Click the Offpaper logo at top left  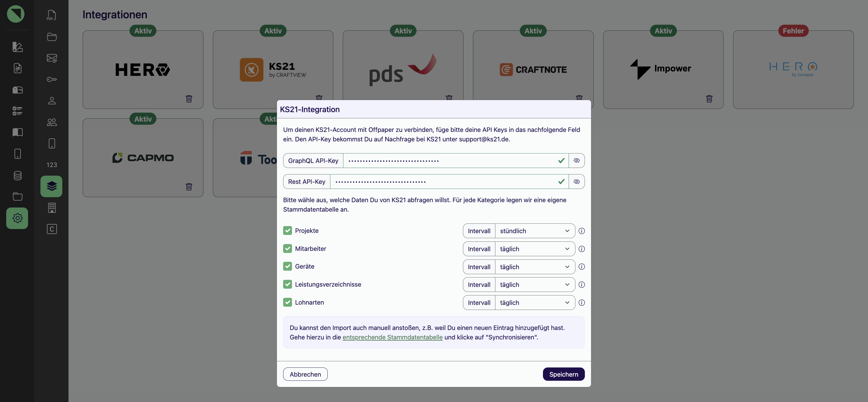pyautogui.click(x=15, y=14)
